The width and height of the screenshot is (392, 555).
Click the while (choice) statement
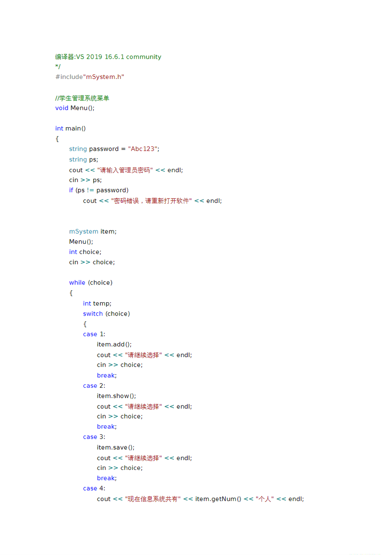[x=91, y=282]
